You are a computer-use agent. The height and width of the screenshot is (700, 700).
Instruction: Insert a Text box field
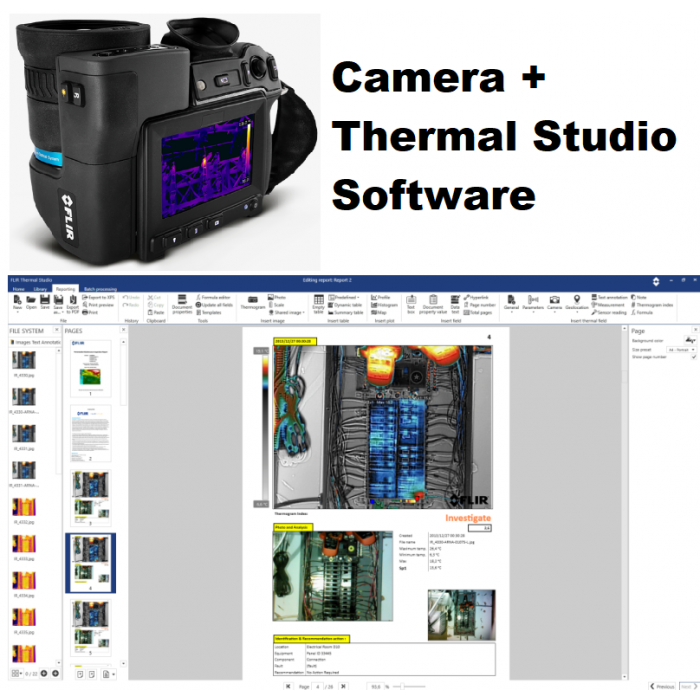click(x=411, y=304)
